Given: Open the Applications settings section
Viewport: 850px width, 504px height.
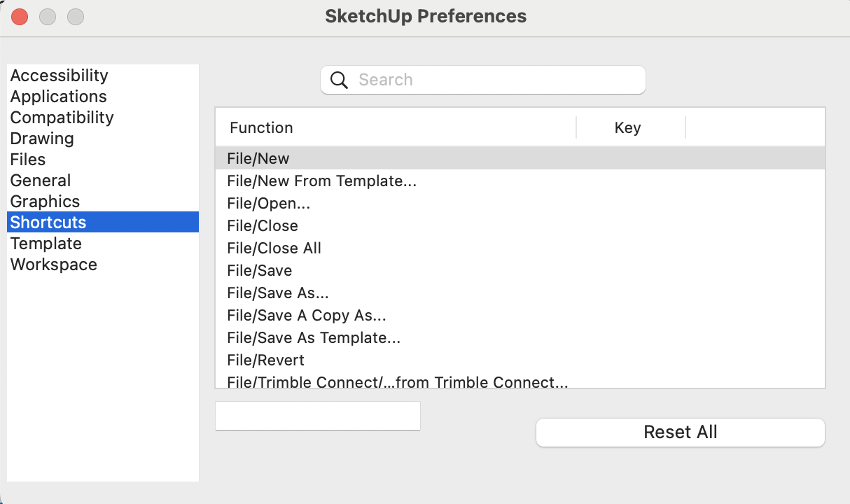Looking at the screenshot, I should pos(58,97).
